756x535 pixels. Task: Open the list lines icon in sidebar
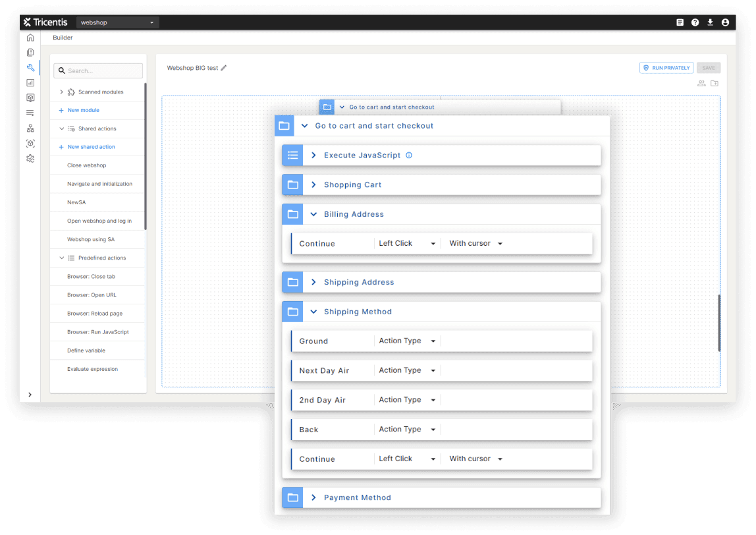[x=30, y=113]
